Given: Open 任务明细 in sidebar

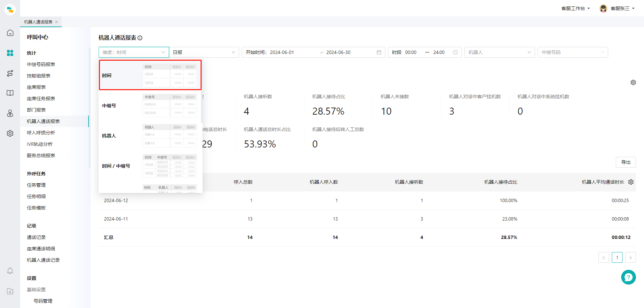Looking at the screenshot, I should tap(36, 196).
